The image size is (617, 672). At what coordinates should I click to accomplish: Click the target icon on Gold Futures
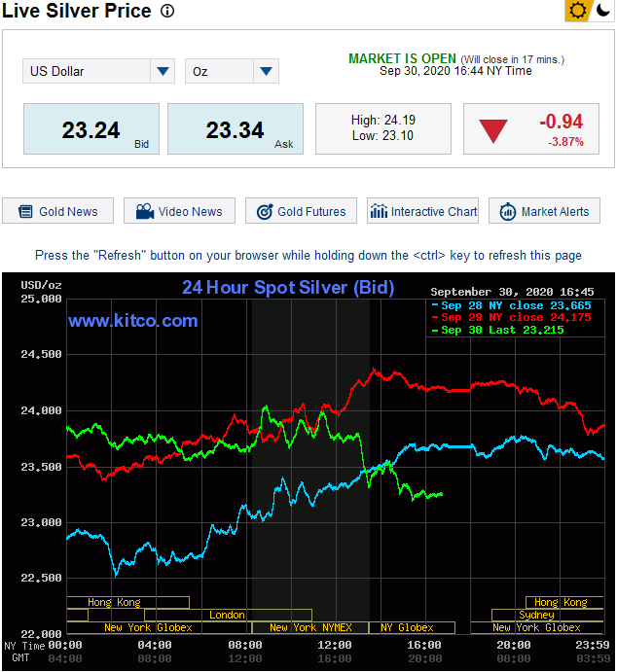pos(265,212)
